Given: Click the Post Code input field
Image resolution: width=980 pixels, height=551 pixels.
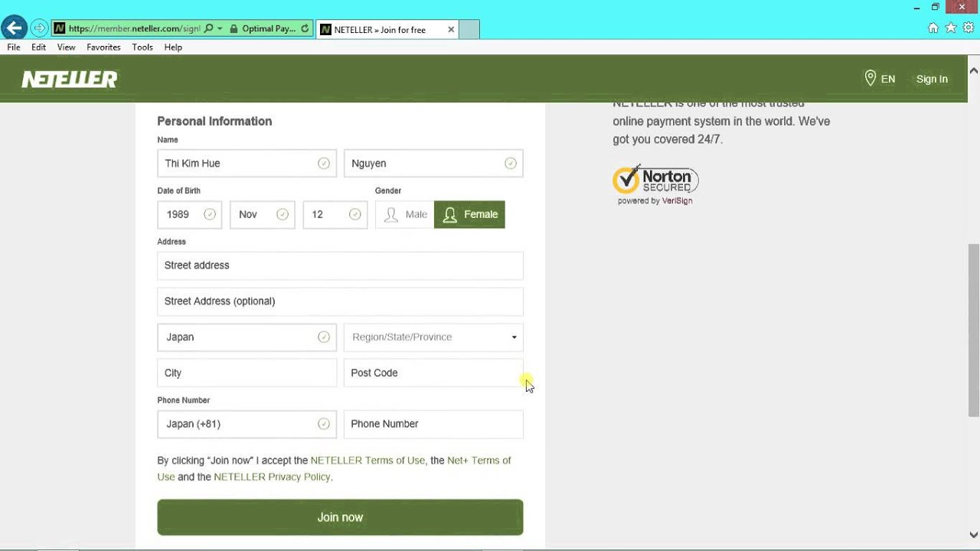Looking at the screenshot, I should 433,373.
